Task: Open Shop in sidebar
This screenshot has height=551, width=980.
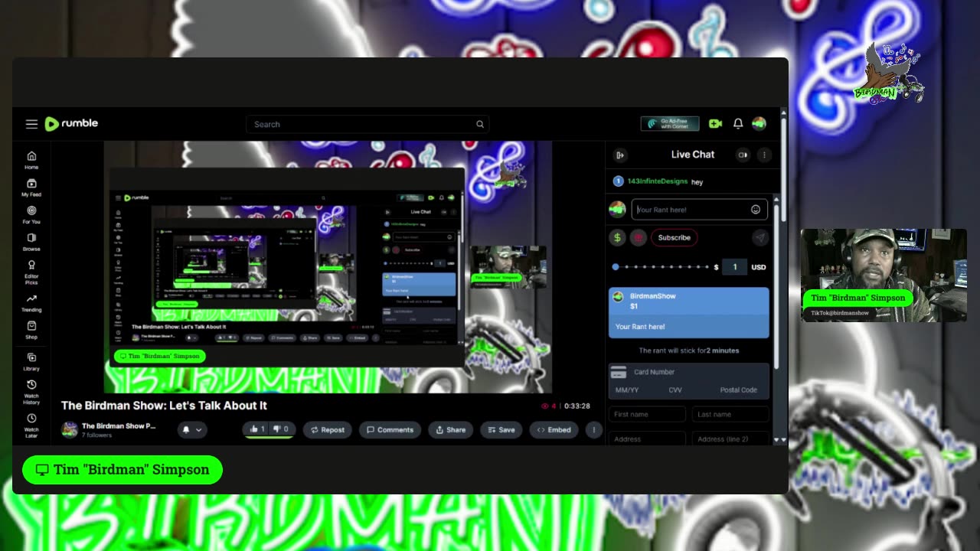Action: (31, 330)
